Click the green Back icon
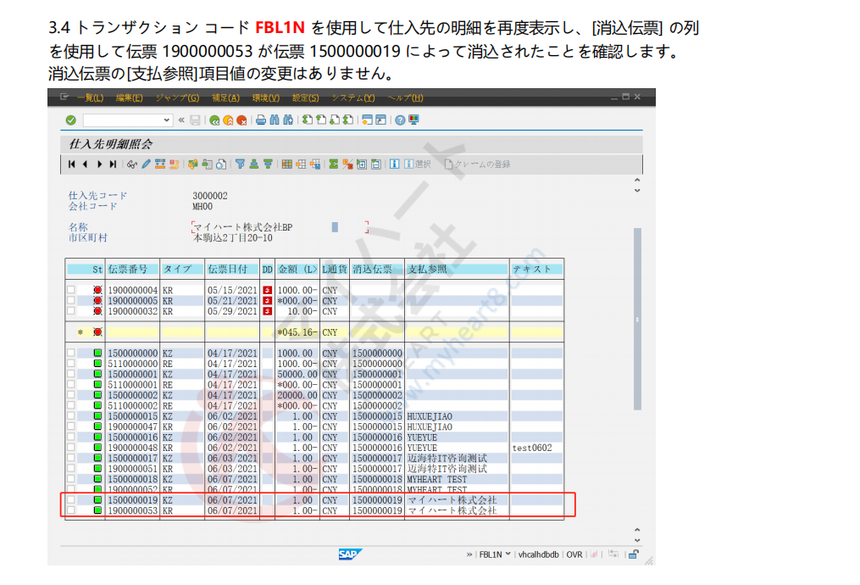The height and width of the screenshot is (585, 860). pos(214,120)
